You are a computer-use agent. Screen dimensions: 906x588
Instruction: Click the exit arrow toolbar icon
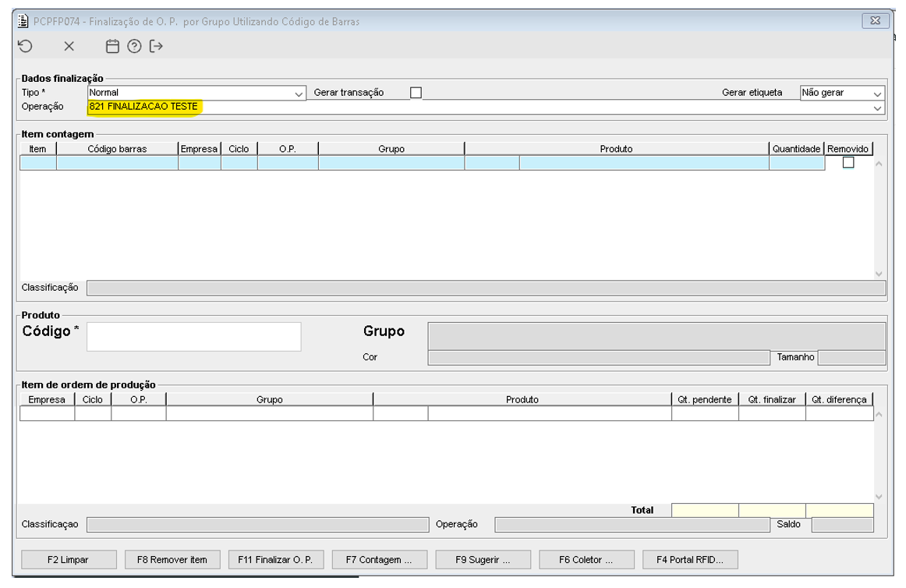click(x=157, y=47)
